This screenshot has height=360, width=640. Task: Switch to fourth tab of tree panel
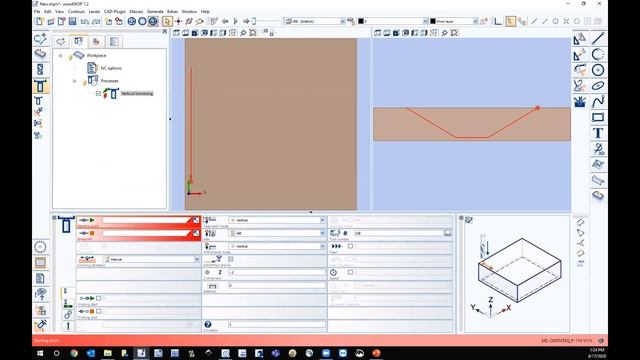pyautogui.click(x=114, y=41)
